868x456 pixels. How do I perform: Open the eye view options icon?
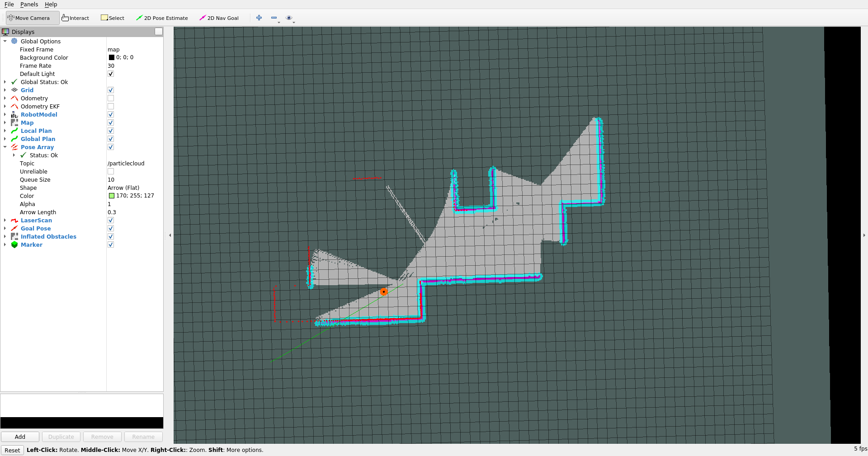[x=289, y=18]
